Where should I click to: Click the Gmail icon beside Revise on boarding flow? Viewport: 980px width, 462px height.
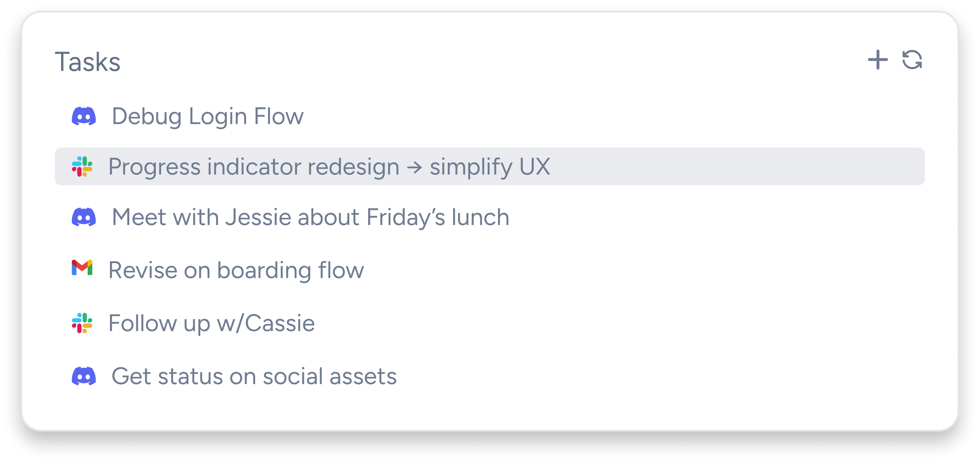coord(82,268)
